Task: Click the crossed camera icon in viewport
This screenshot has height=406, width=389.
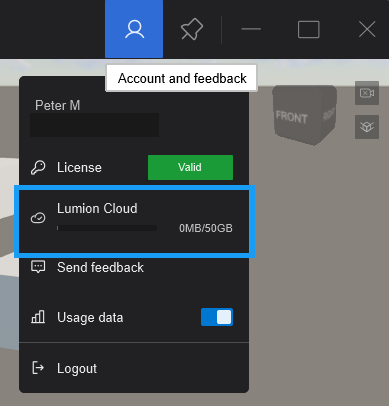Action: coord(367,93)
